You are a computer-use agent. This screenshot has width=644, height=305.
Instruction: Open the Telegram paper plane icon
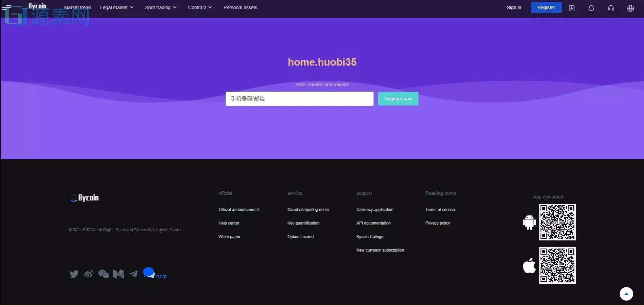[x=134, y=274]
